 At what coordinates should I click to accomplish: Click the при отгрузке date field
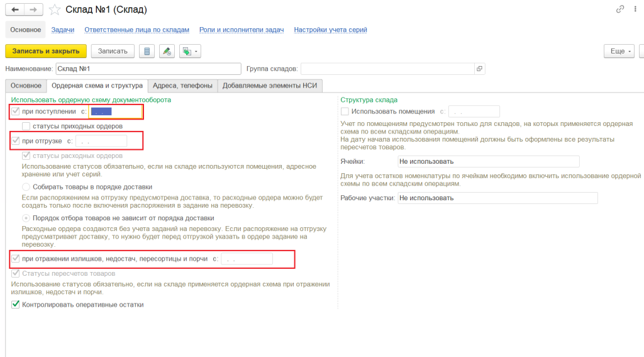(101, 141)
